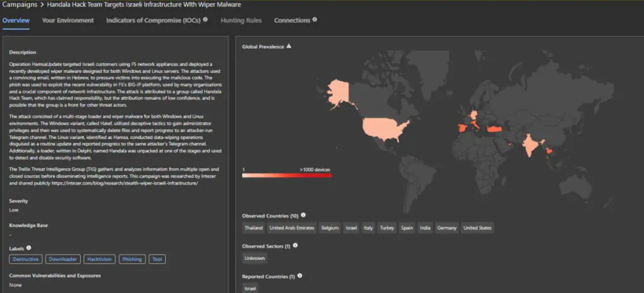Click the Thailand observed country chip
The height and width of the screenshot is (293, 644).
coord(253,228)
